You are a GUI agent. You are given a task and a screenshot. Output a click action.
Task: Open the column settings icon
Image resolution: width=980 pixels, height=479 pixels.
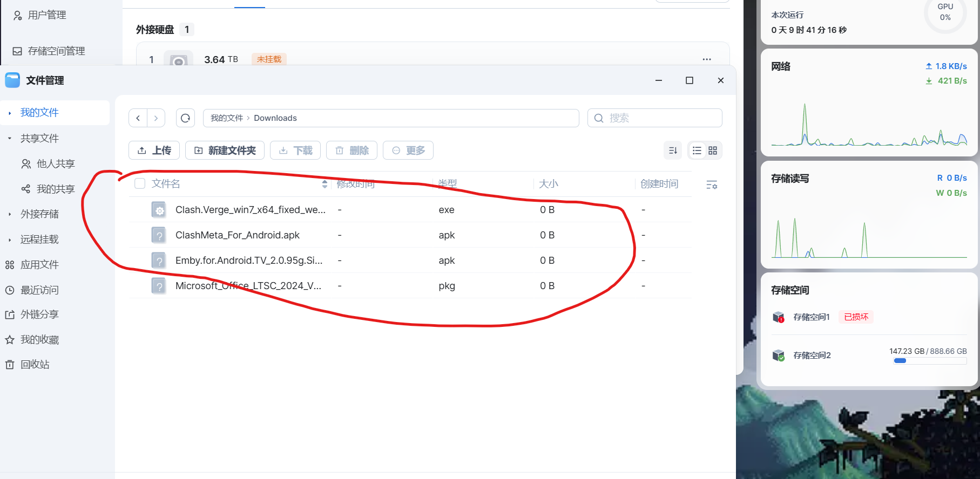[x=712, y=185]
